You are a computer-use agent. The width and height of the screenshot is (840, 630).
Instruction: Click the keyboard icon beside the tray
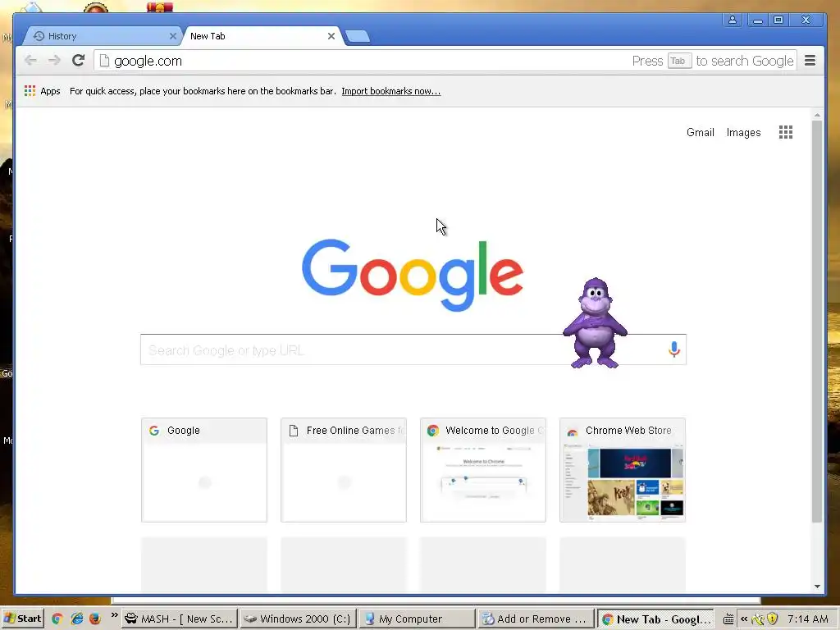[728, 619]
